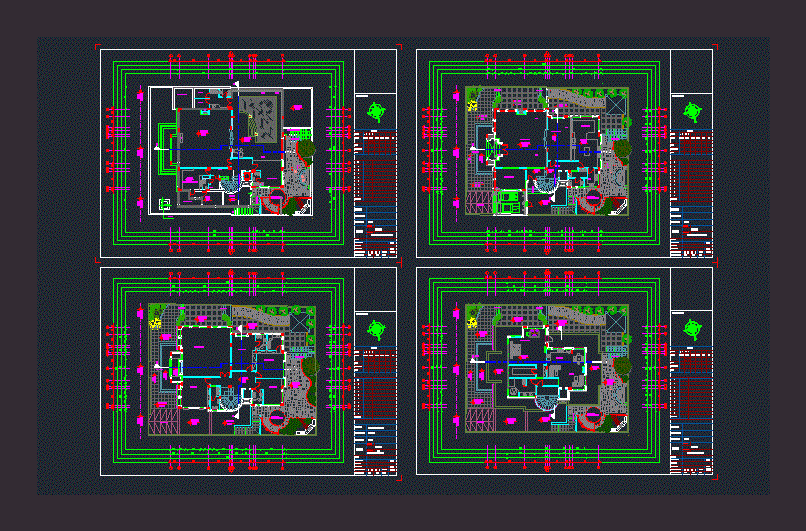The image size is (806, 531).
Task: Select the pink hatched area in bottom-left plan
Action: (x=161, y=421)
